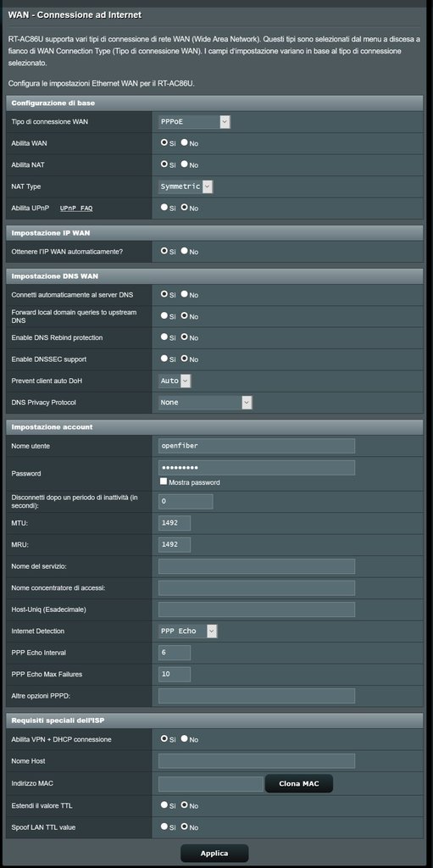Select No for Ottenere l'IP WAN automaticamente
433x868 pixels.
point(185,251)
